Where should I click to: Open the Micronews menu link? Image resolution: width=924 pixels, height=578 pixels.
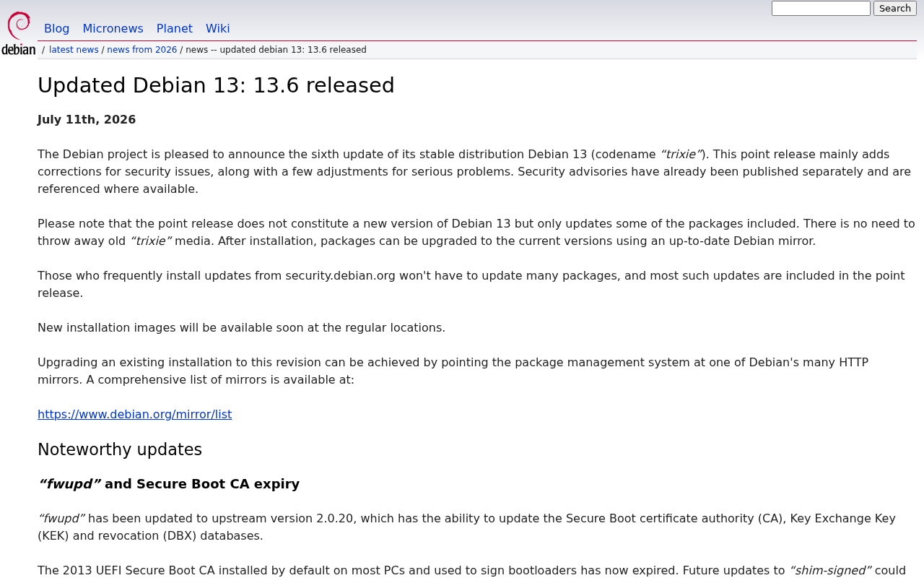click(113, 29)
